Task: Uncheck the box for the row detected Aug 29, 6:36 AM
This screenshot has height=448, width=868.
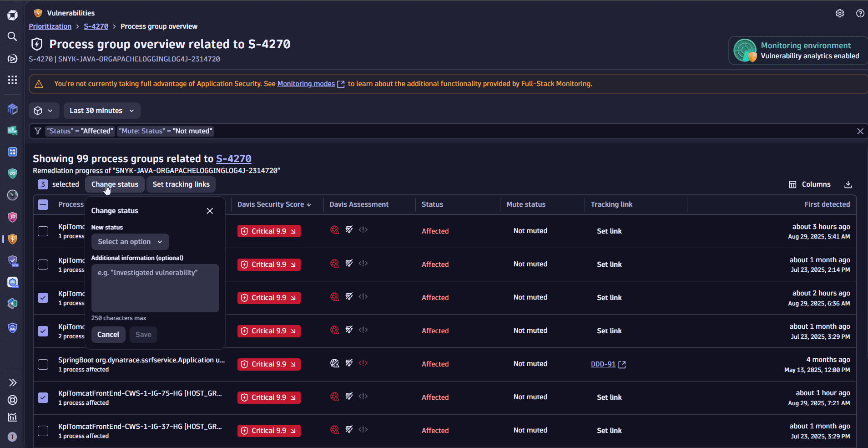Action: coord(43,298)
